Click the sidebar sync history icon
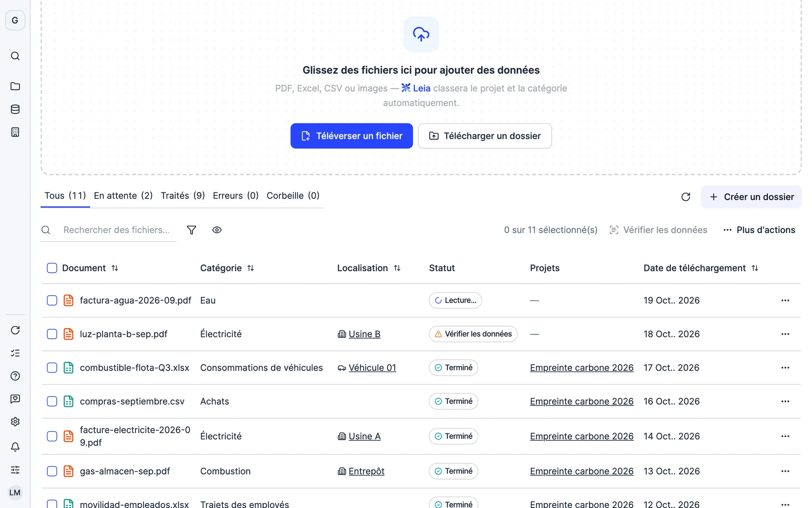812x508 pixels. pyautogui.click(x=15, y=330)
